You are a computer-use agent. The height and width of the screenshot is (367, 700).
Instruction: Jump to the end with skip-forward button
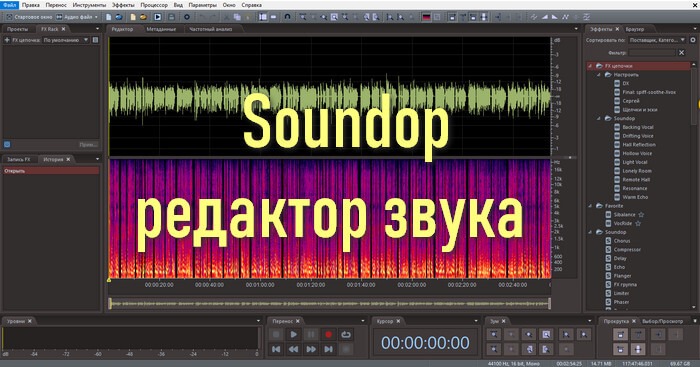click(x=329, y=349)
